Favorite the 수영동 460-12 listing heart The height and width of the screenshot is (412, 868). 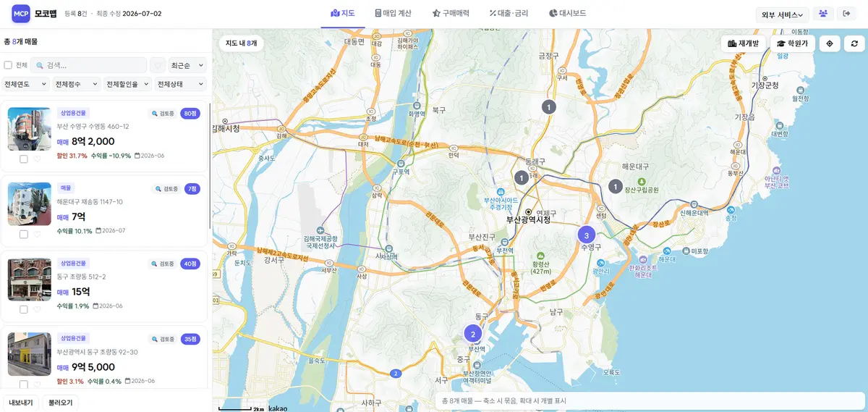(x=38, y=159)
